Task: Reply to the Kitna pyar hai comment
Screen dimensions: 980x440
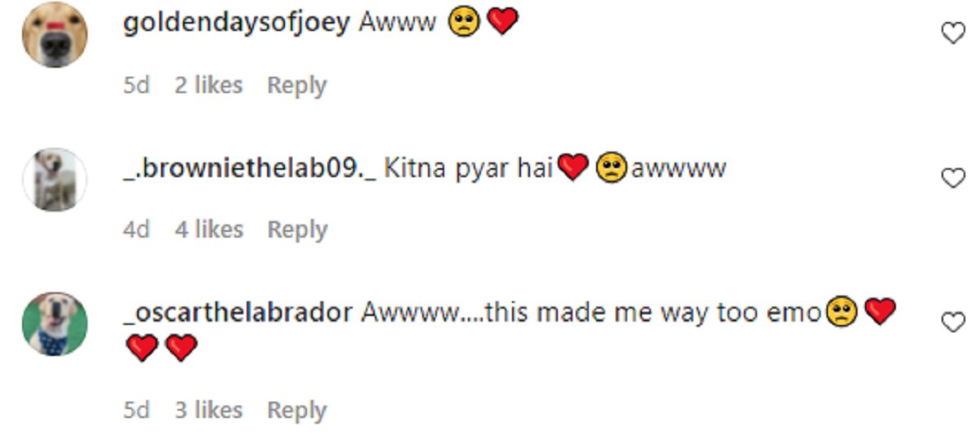Action: 297,230
